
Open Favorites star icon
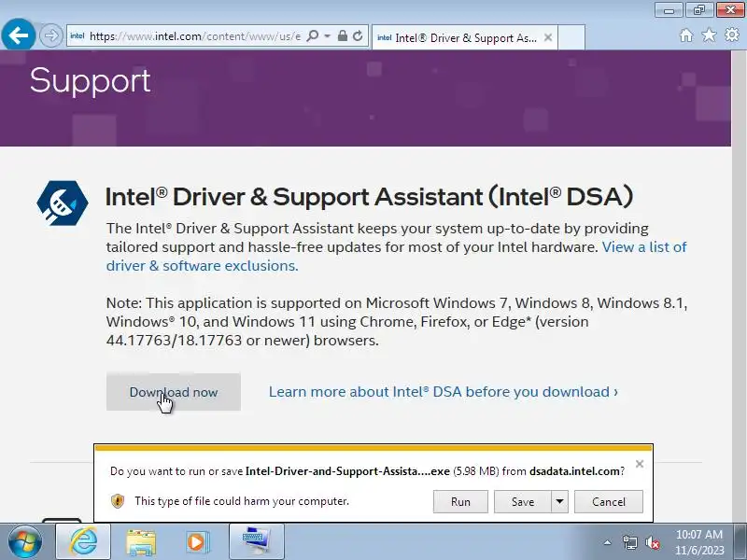[x=709, y=35]
